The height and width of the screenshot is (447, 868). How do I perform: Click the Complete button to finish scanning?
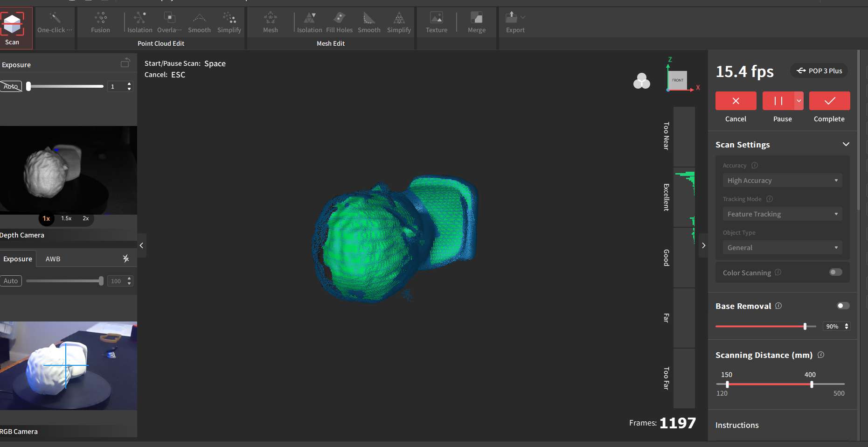829,101
